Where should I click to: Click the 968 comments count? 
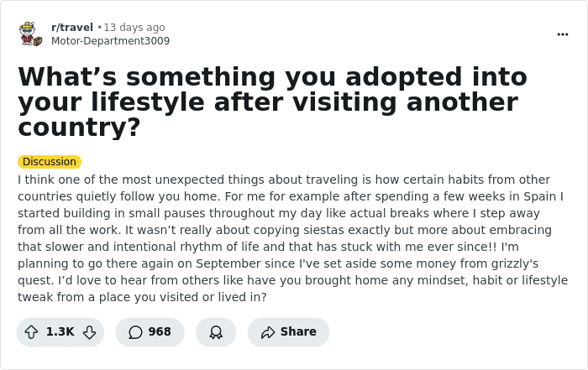click(160, 332)
